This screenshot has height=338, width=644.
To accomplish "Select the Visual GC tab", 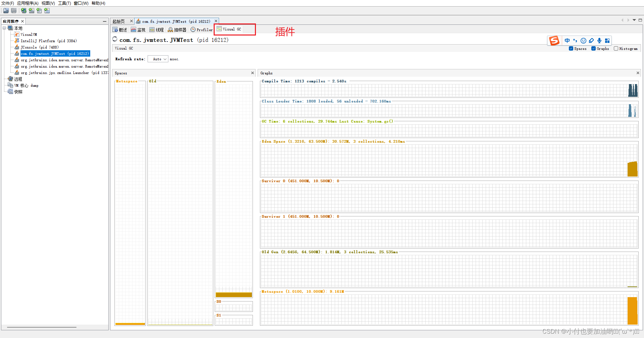I will coord(229,29).
